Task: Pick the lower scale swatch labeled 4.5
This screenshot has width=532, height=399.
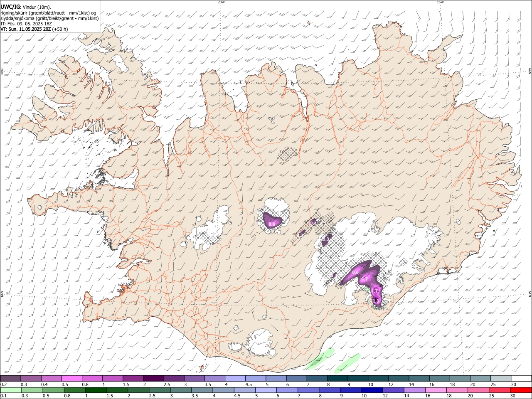Action: click(x=245, y=390)
